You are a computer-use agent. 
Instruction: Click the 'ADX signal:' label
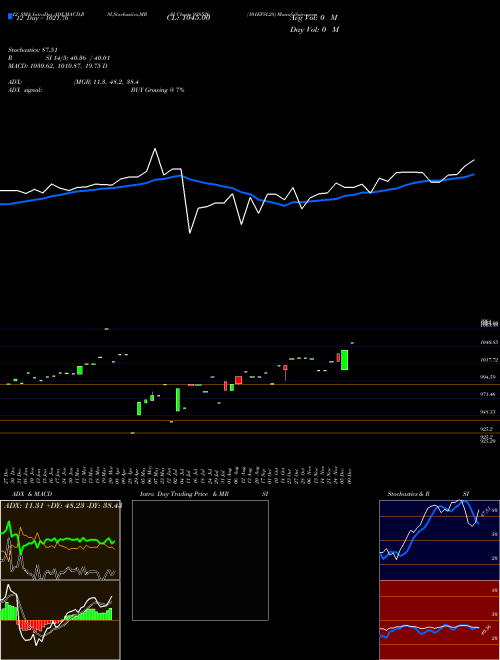[25, 90]
